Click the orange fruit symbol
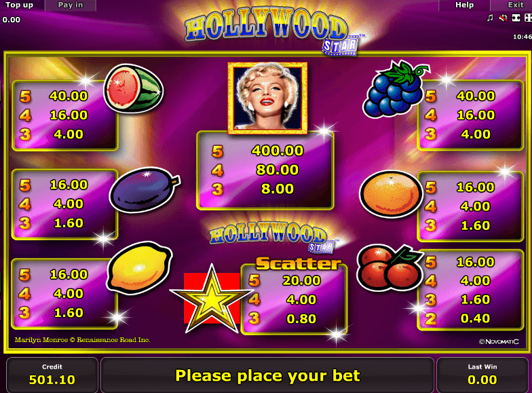This screenshot has height=393, width=532. pyautogui.click(x=391, y=194)
